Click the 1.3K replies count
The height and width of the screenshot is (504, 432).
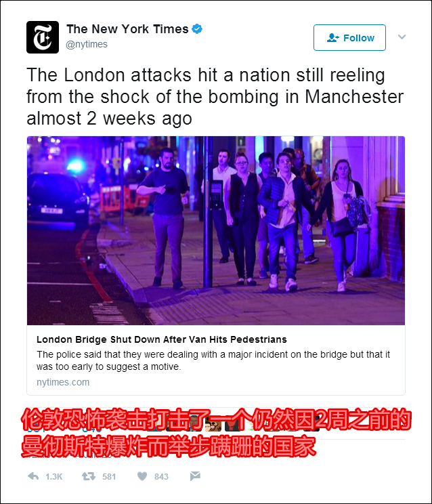click(x=54, y=476)
